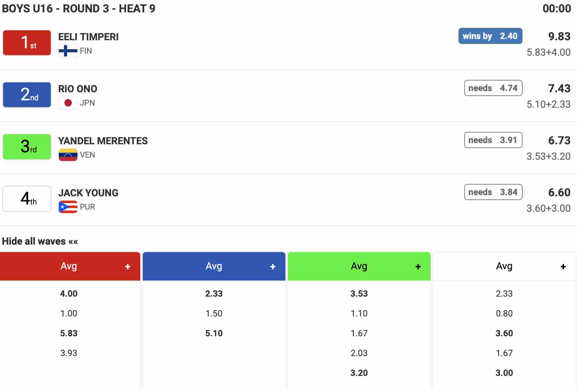The width and height of the screenshot is (577, 392).
Task: Click the white 4th place badge
Action: pyautogui.click(x=27, y=199)
